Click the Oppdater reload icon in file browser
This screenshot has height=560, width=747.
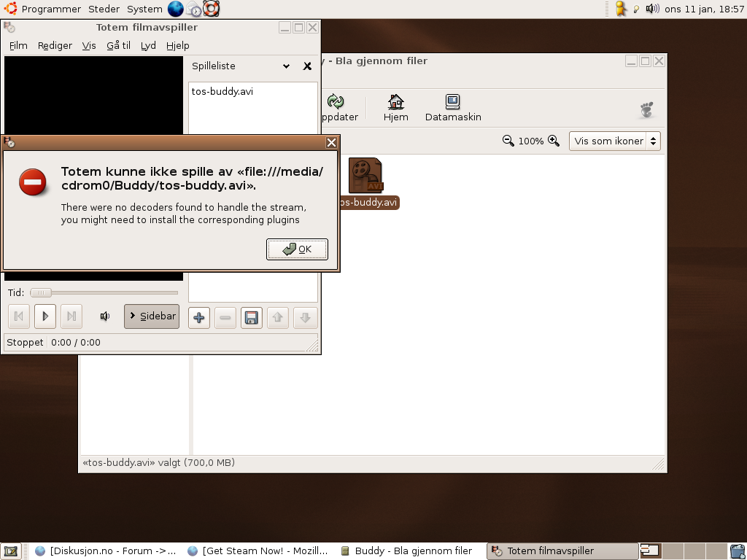tap(336, 108)
